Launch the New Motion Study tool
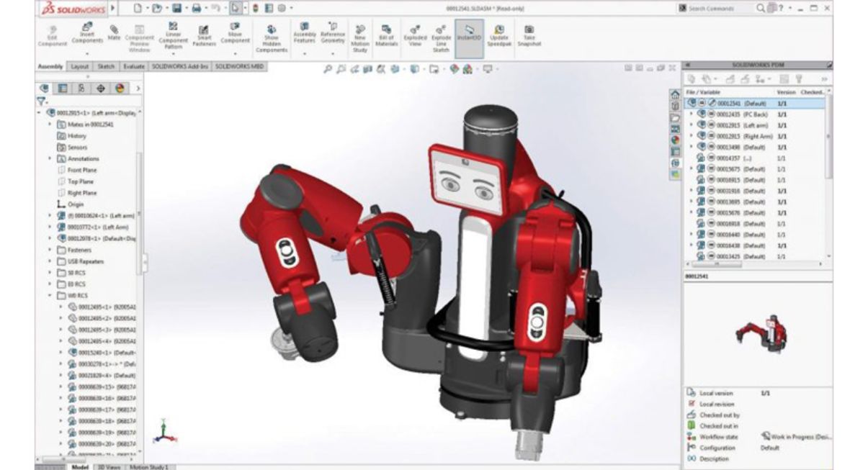 coord(360,35)
